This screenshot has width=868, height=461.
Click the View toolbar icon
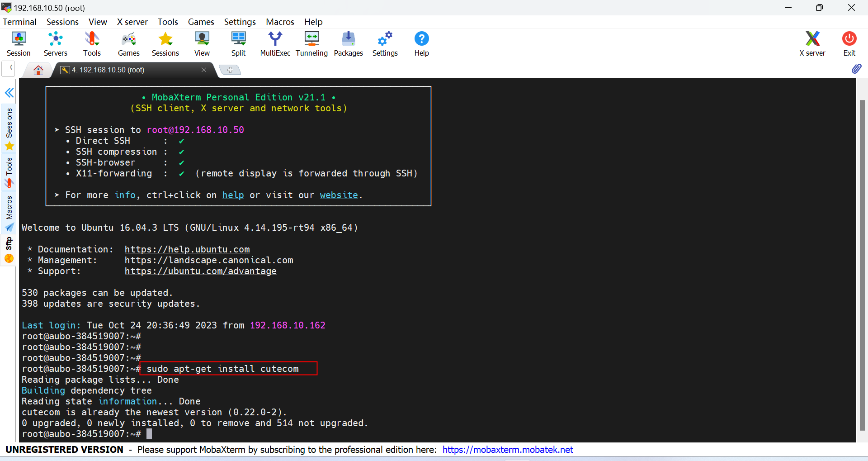[x=202, y=44]
